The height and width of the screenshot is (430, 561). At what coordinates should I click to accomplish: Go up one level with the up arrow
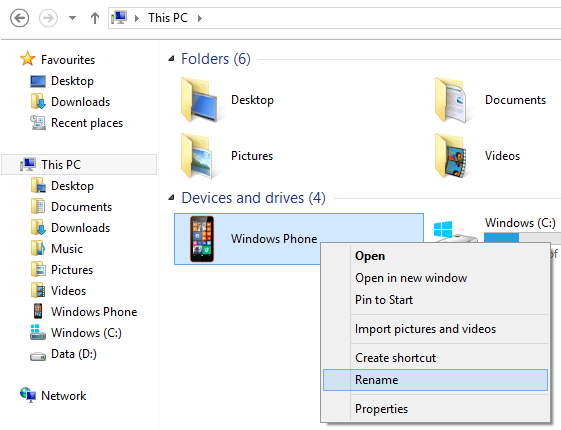pyautogui.click(x=94, y=18)
